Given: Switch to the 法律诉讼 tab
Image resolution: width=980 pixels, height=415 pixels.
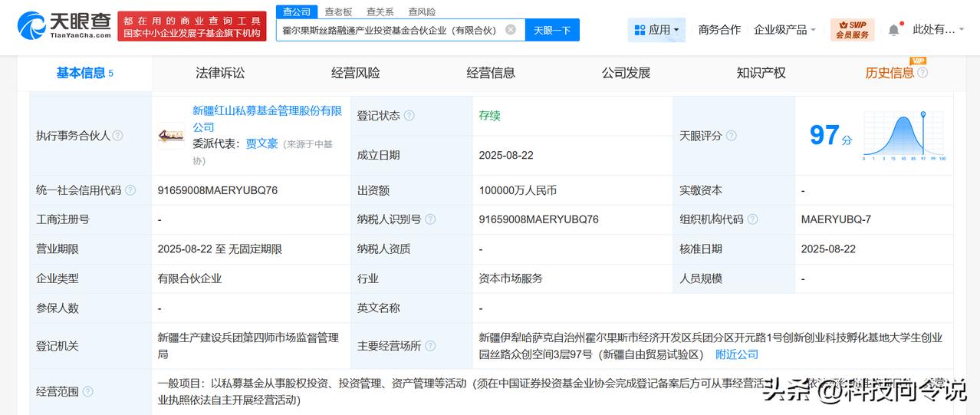Looking at the screenshot, I should tap(220, 73).
